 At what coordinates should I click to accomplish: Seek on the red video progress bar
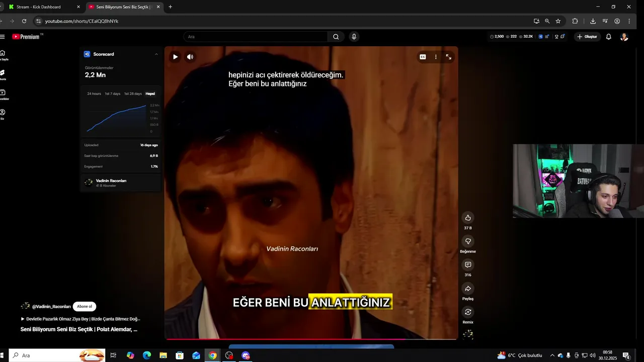coord(311,339)
